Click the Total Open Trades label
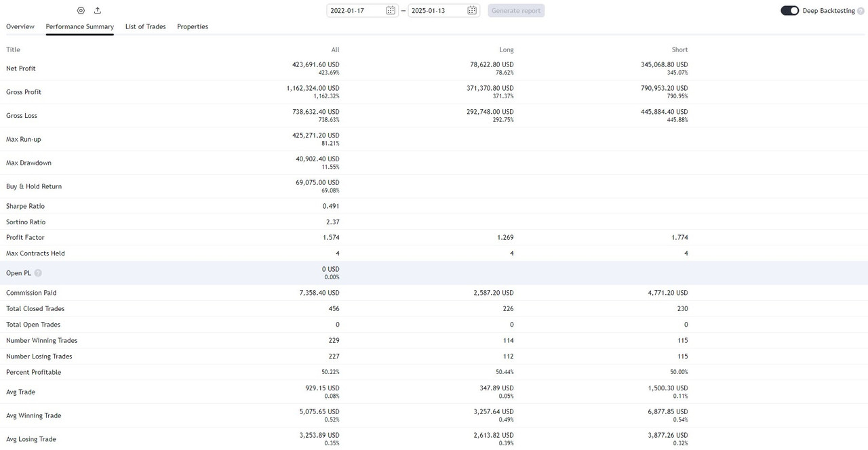868x450 pixels. tap(33, 325)
